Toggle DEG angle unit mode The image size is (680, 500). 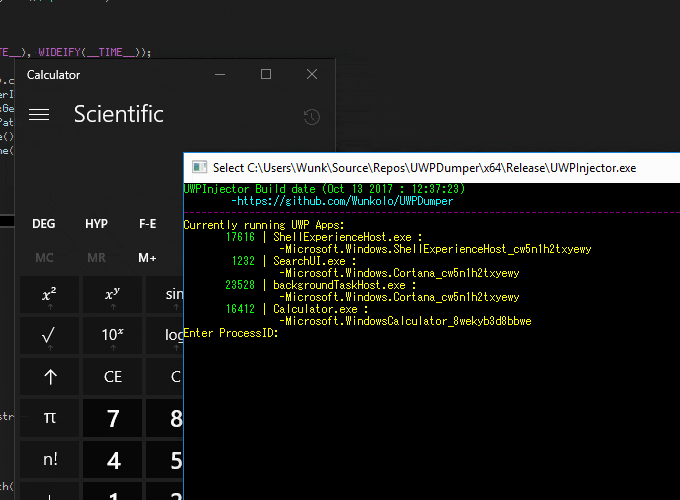tap(44, 224)
